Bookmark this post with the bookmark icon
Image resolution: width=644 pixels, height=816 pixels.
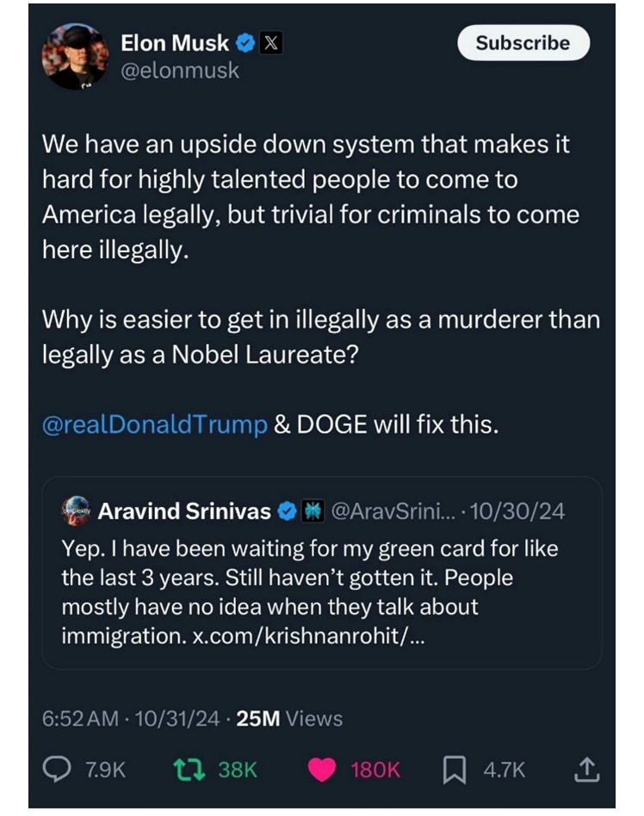coord(453,769)
